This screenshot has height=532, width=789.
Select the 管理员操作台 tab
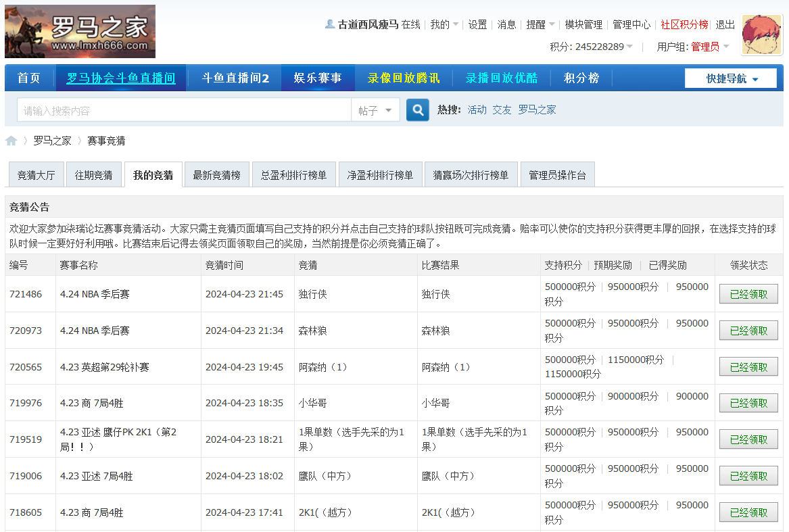[557, 175]
